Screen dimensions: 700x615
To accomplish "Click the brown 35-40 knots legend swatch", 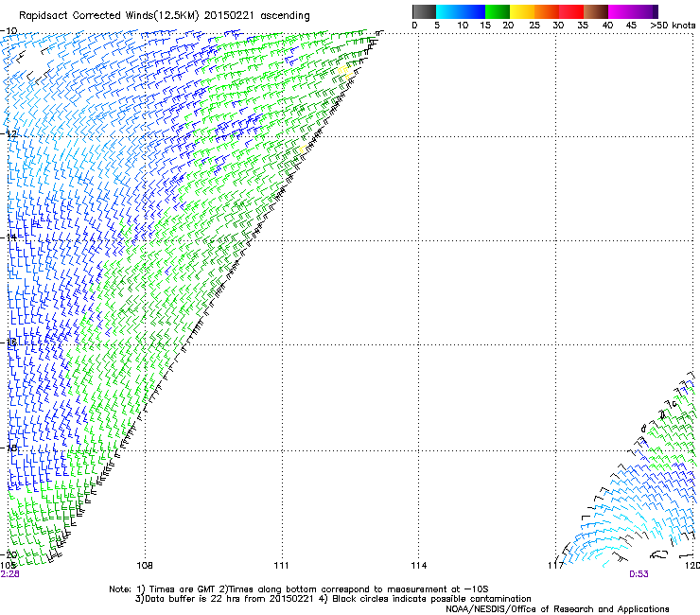I will point(596,11).
